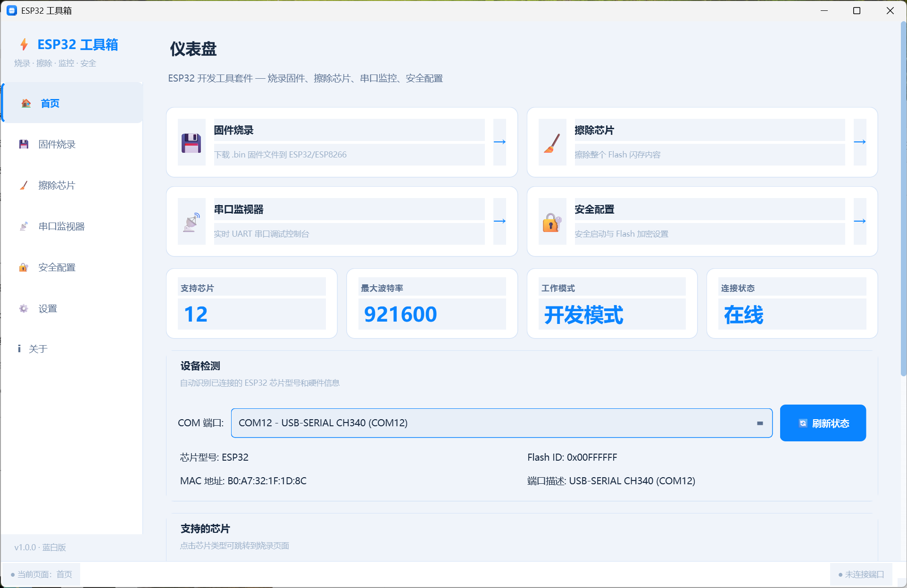907x588 pixels.
Task: Click the info icon beside 关于 in sidebar
Action: pyautogui.click(x=19, y=348)
